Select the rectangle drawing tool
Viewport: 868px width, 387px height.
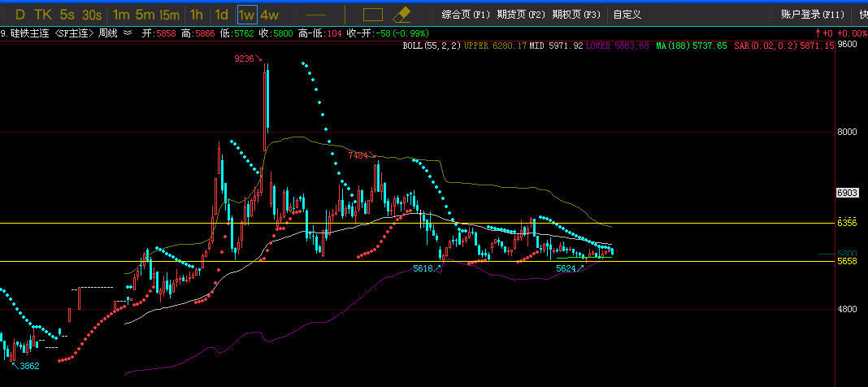coord(373,15)
